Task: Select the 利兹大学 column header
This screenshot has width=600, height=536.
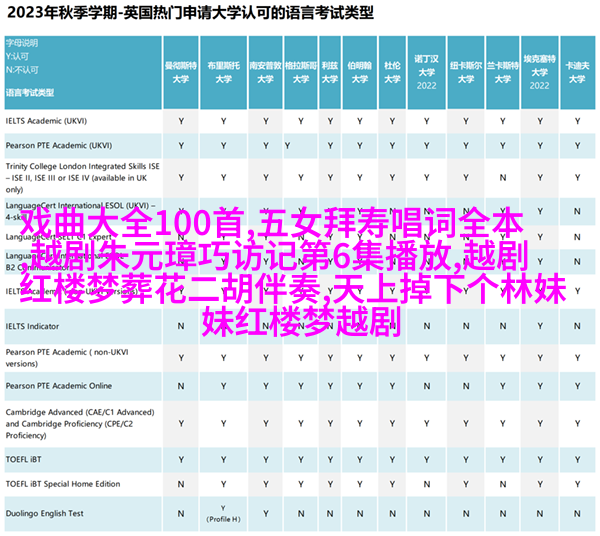Action: click(x=330, y=72)
